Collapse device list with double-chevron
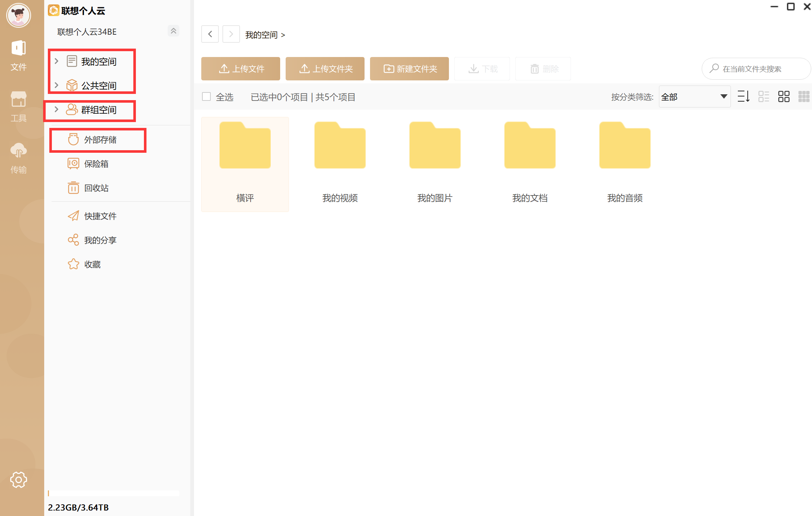Image resolution: width=812 pixels, height=516 pixels. click(174, 31)
